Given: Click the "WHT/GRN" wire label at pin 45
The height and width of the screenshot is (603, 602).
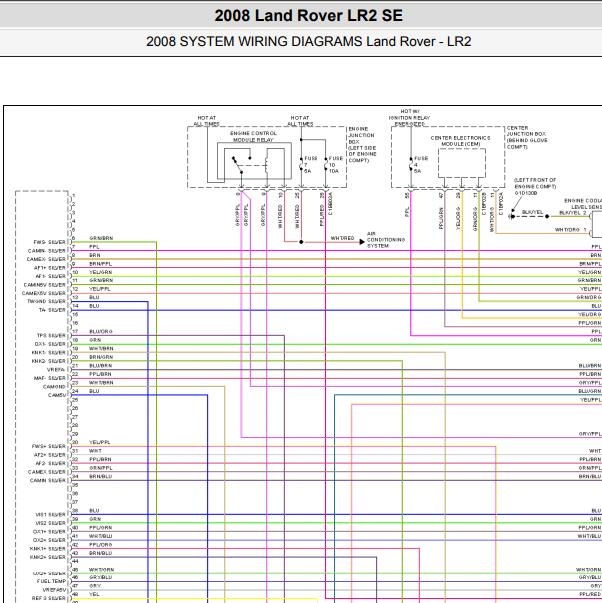Looking at the screenshot, I should click(x=102, y=570).
